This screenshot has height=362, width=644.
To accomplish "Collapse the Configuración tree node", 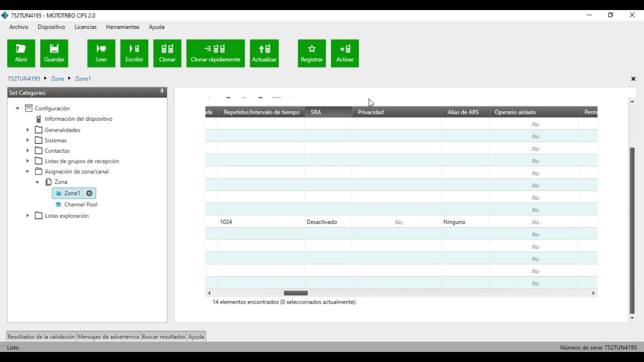I will click(18, 109).
